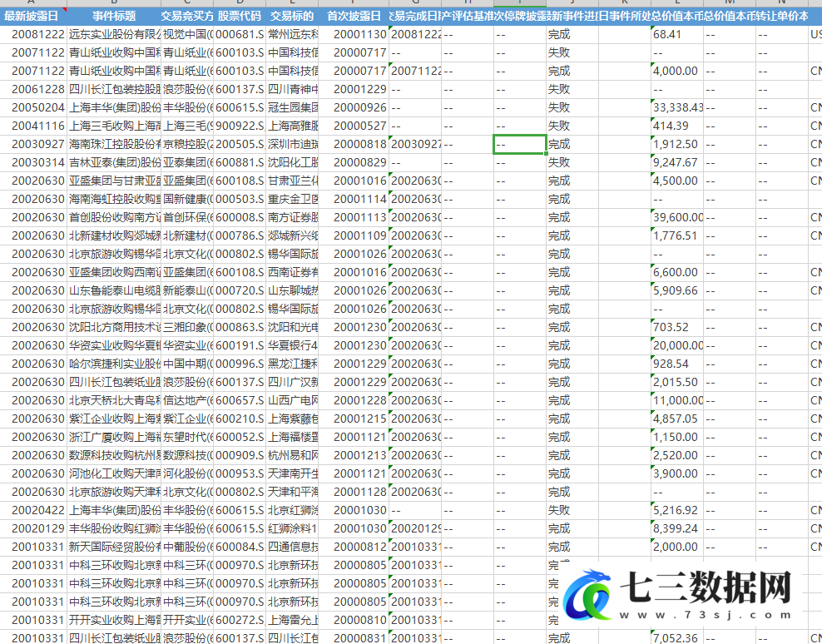
Task: Select the 国新健康 buyer cell
Action: 187,200
